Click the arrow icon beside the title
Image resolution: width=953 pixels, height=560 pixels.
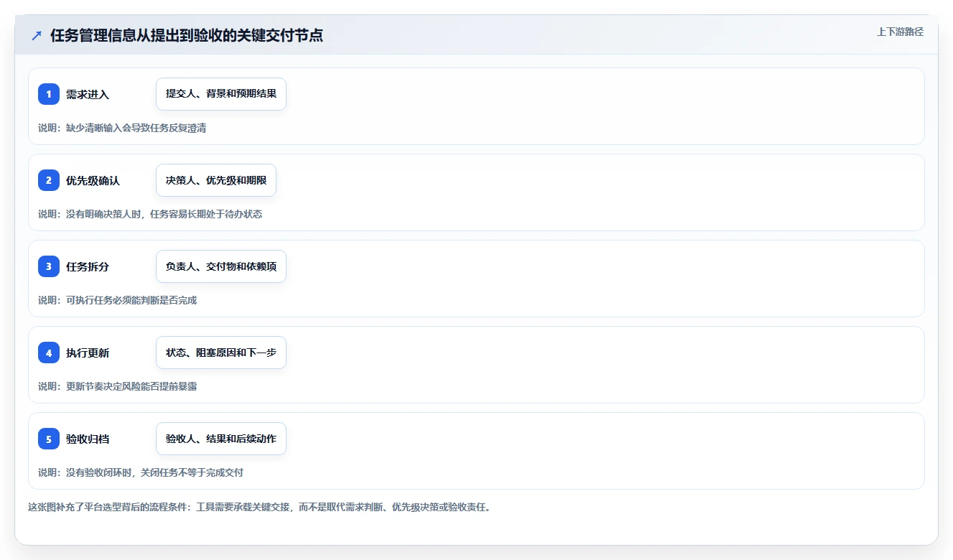point(37,36)
